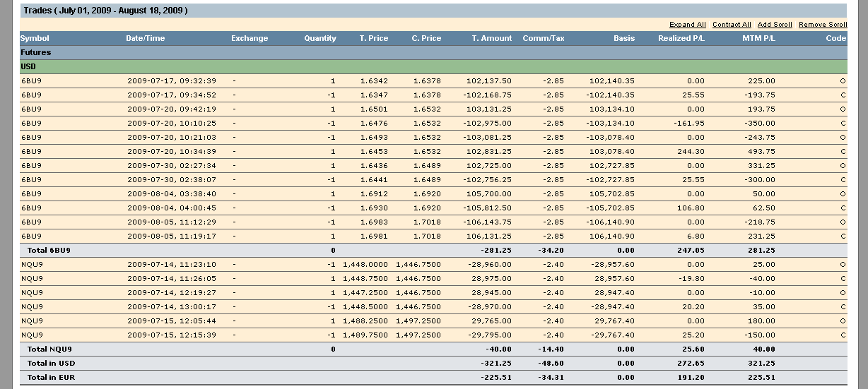Click the Quantity column header
The height and width of the screenshot is (389, 868).
(x=320, y=38)
